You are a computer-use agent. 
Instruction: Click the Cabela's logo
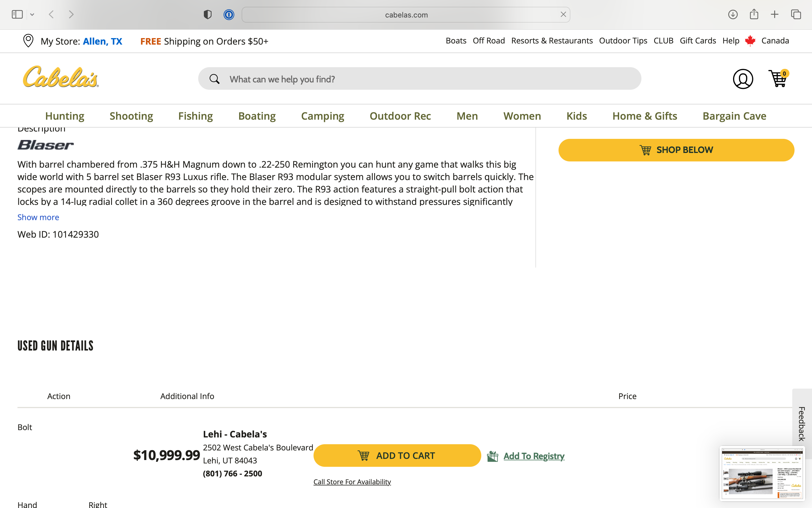pyautogui.click(x=61, y=77)
